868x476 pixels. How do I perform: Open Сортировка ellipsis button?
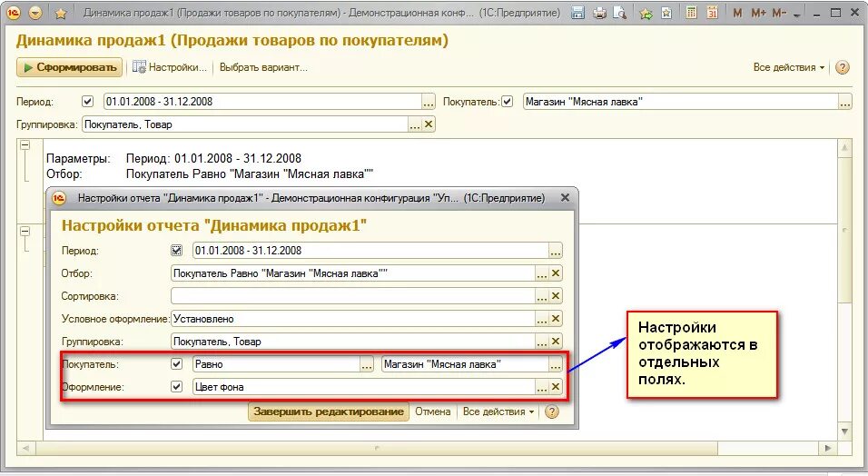pos(542,296)
